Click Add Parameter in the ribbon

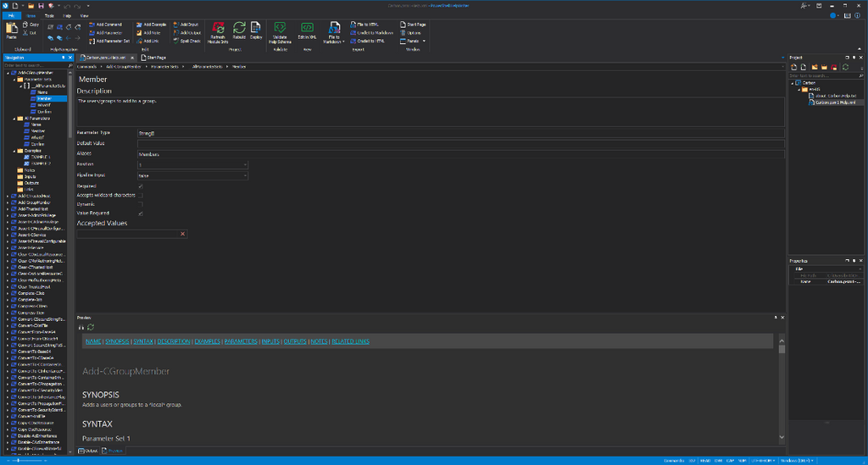106,33
